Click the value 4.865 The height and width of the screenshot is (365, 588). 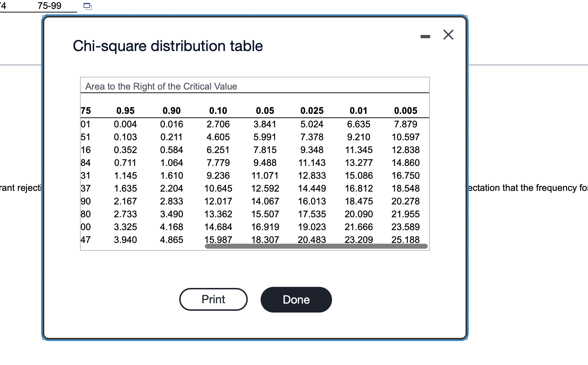pyautogui.click(x=172, y=240)
